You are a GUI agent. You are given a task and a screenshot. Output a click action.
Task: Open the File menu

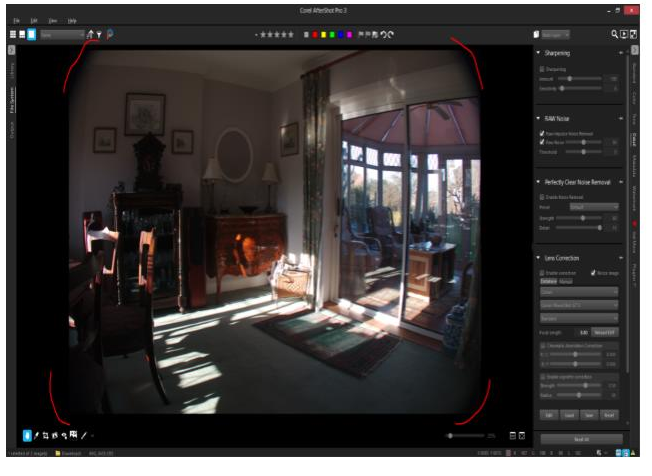click(17, 20)
